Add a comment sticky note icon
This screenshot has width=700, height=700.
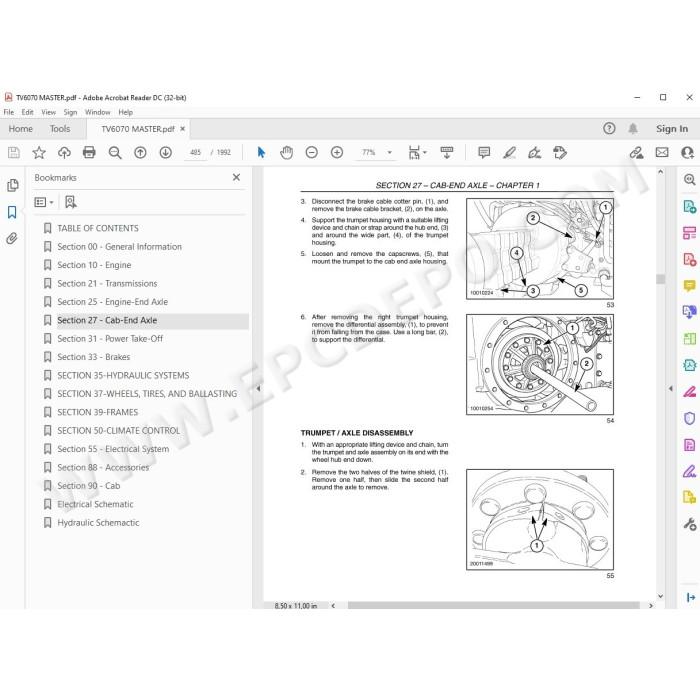pyautogui.click(x=484, y=153)
